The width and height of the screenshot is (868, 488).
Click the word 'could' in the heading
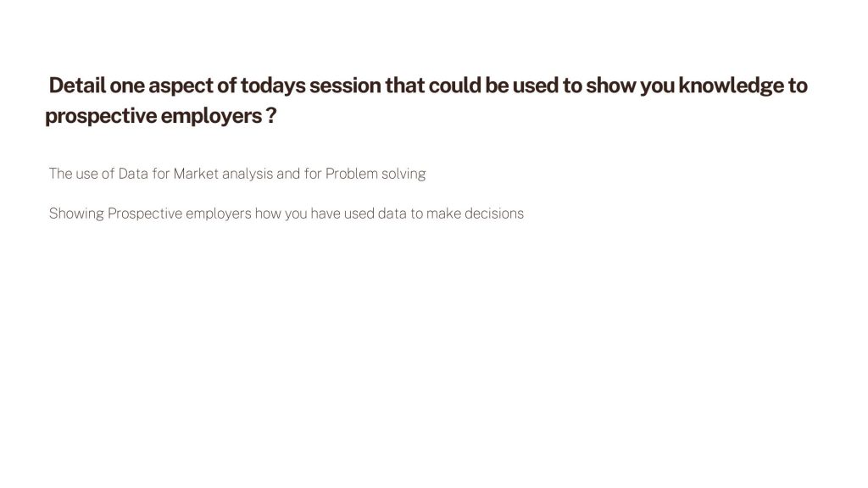click(x=454, y=86)
